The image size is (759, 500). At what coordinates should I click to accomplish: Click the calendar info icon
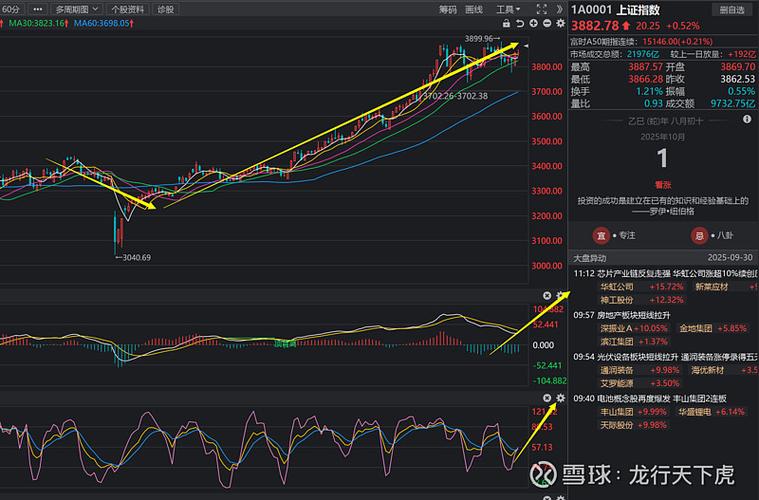pos(746,118)
